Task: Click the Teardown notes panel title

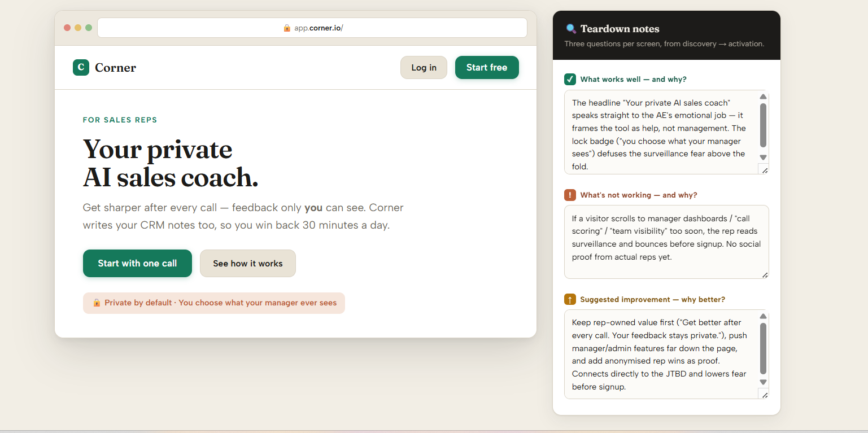Action: (620, 29)
